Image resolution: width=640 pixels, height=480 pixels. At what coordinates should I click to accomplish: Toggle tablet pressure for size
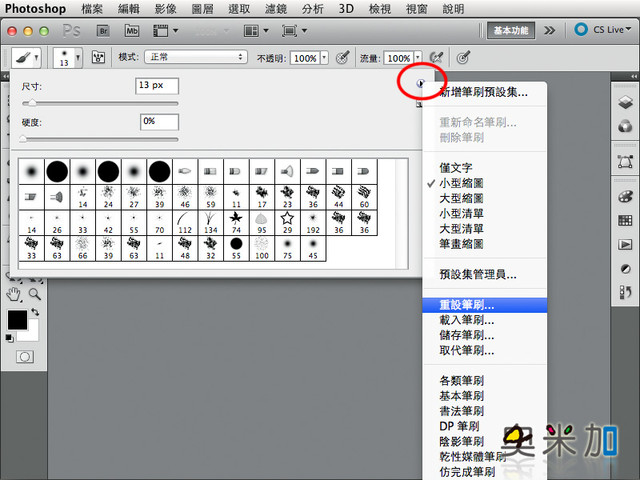[463, 58]
